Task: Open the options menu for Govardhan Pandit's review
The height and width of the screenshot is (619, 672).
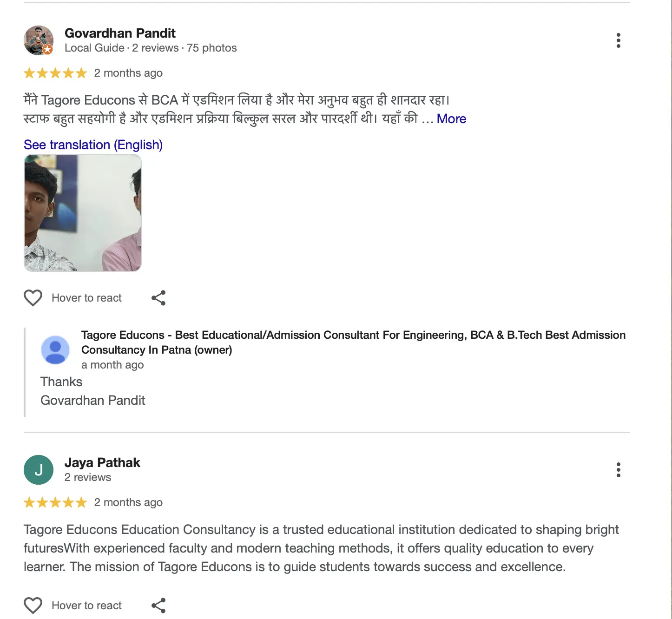Action: (x=618, y=40)
